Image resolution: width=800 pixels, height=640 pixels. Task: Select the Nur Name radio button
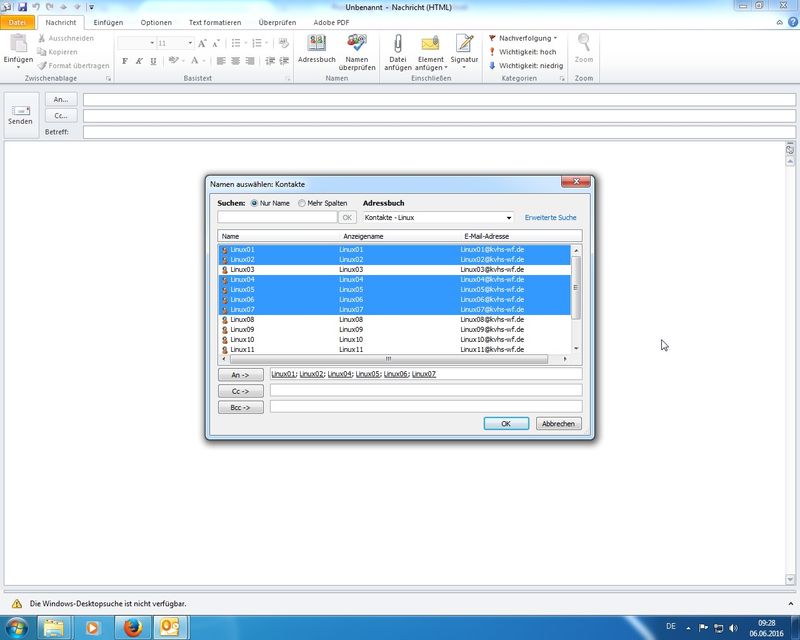(254, 203)
